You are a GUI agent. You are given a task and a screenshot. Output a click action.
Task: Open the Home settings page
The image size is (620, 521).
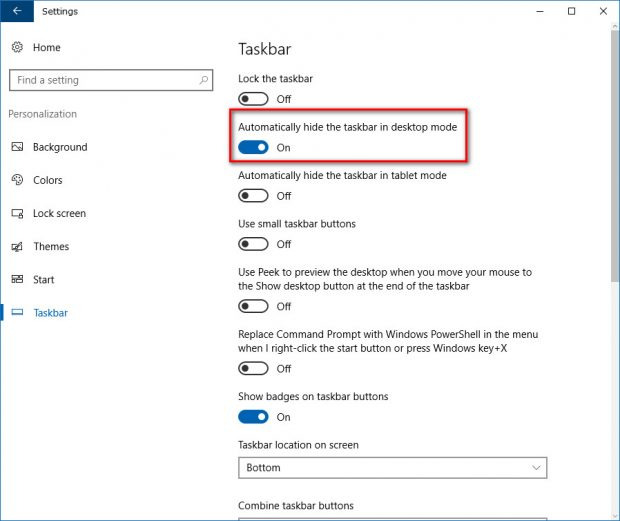click(47, 47)
